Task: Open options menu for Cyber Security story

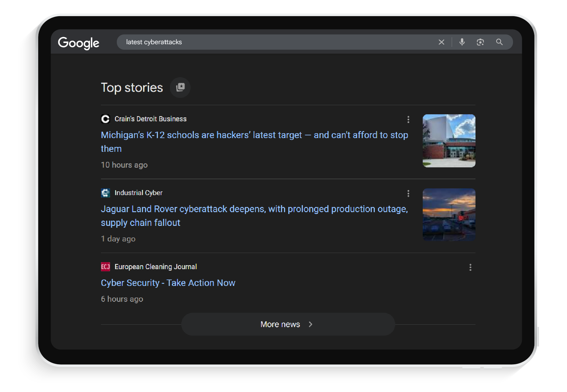Action: [470, 267]
